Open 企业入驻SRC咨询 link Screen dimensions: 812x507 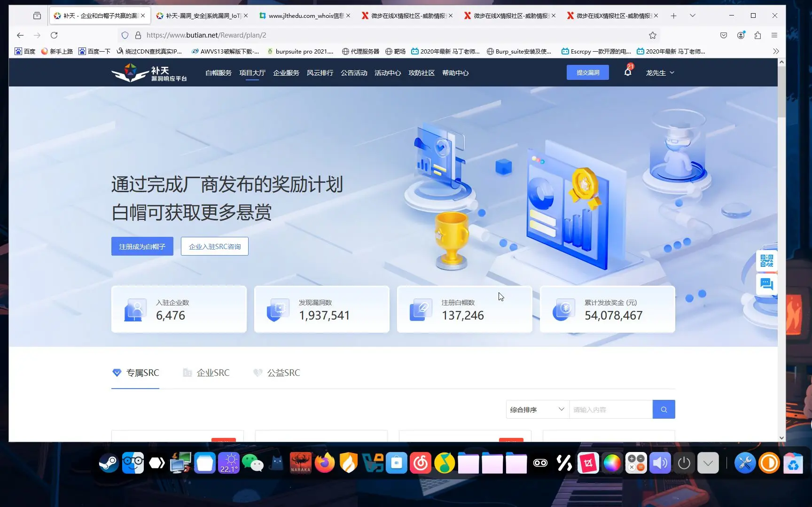coord(214,246)
